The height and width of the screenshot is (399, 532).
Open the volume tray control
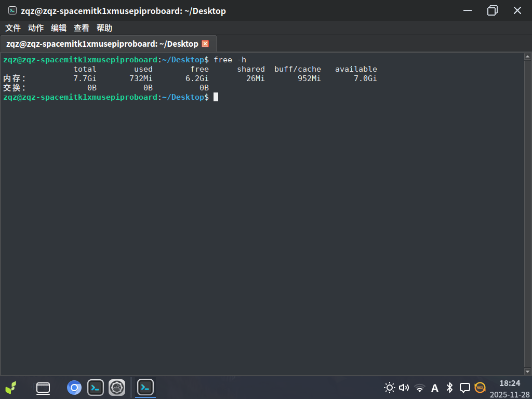(404, 388)
